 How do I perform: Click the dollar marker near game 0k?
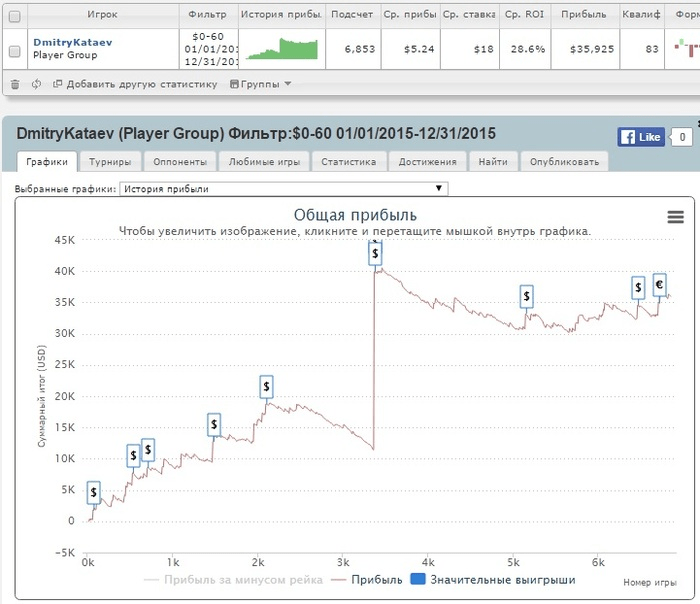[x=93, y=492]
